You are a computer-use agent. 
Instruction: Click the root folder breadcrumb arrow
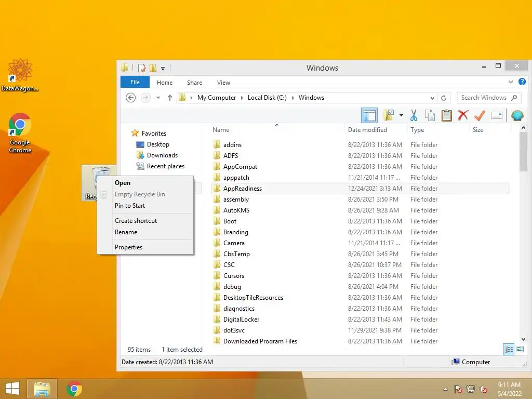point(191,98)
